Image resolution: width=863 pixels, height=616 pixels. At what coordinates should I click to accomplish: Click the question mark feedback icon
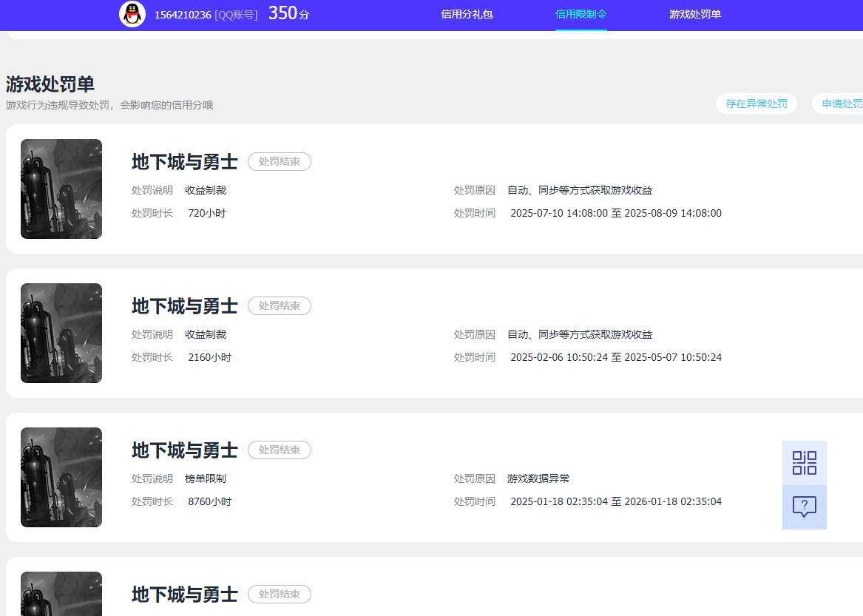805,507
